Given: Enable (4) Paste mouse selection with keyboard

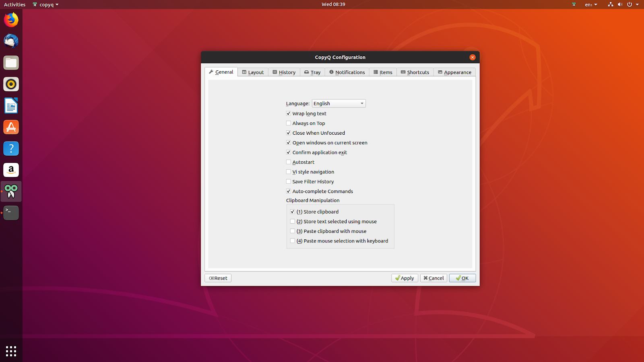Looking at the screenshot, I should (293, 241).
